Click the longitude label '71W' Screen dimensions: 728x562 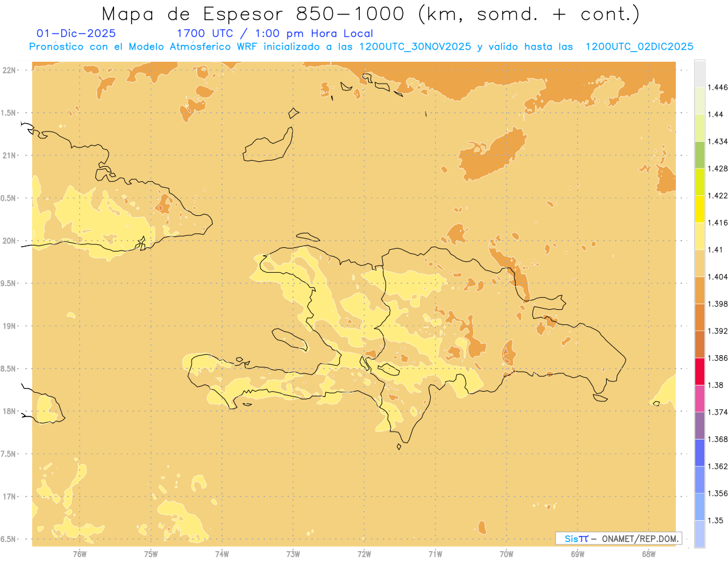coord(435,554)
